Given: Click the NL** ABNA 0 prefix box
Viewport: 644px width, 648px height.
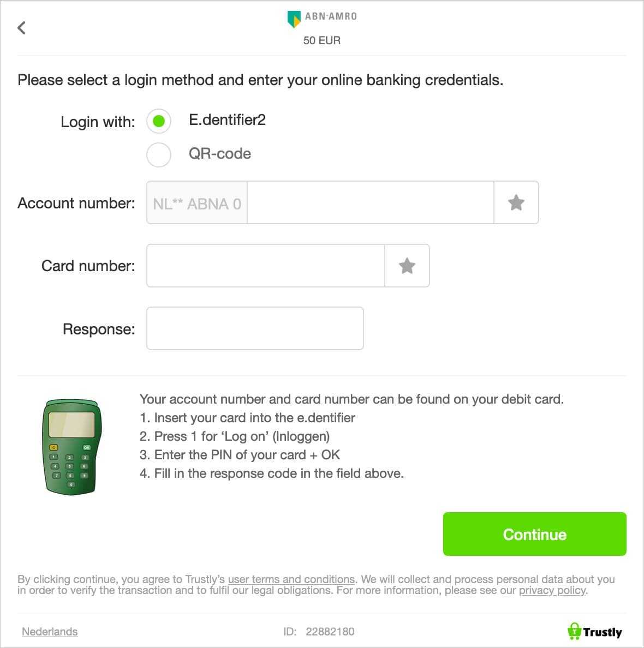Looking at the screenshot, I should tap(197, 202).
